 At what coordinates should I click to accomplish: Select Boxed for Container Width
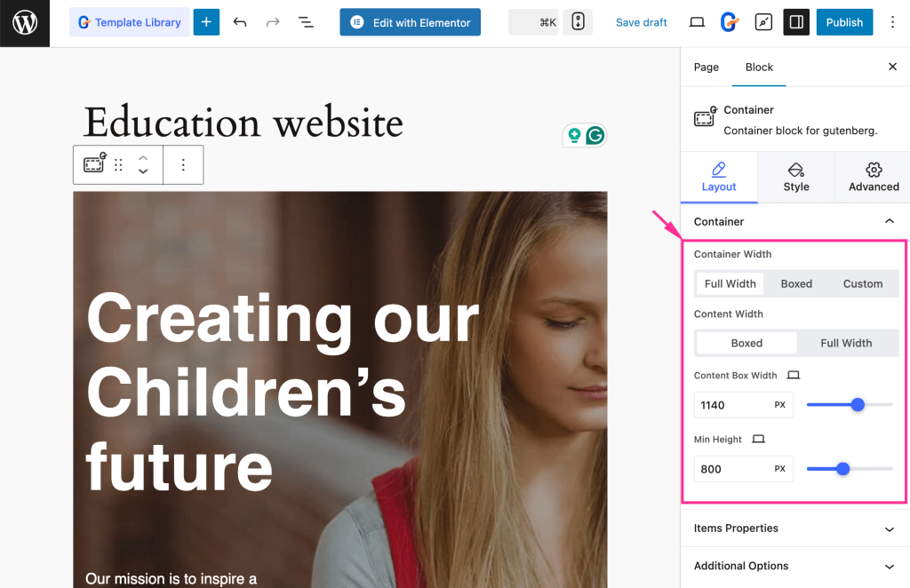(796, 283)
